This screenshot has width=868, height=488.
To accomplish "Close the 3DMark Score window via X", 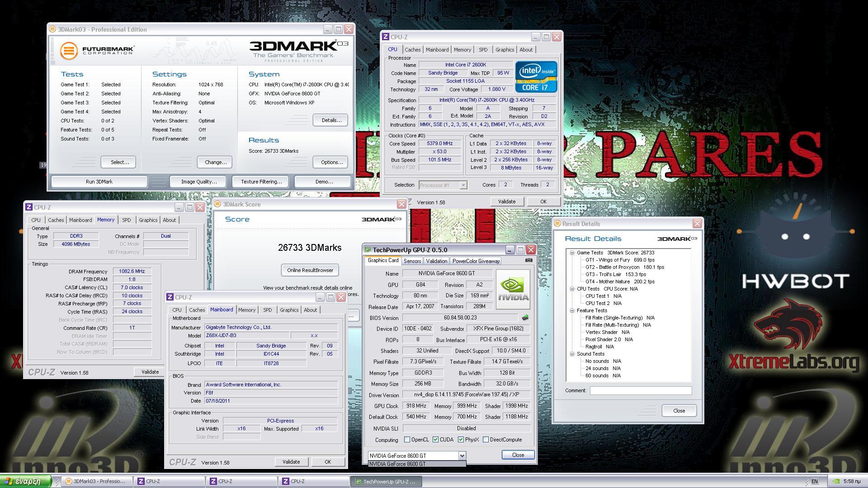I will pyautogui.click(x=401, y=204).
